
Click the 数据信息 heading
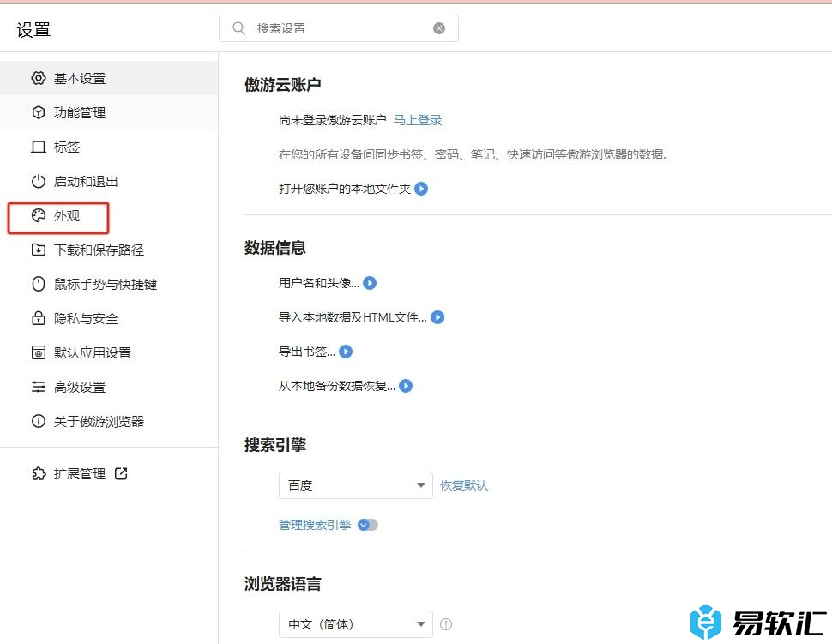tap(274, 247)
